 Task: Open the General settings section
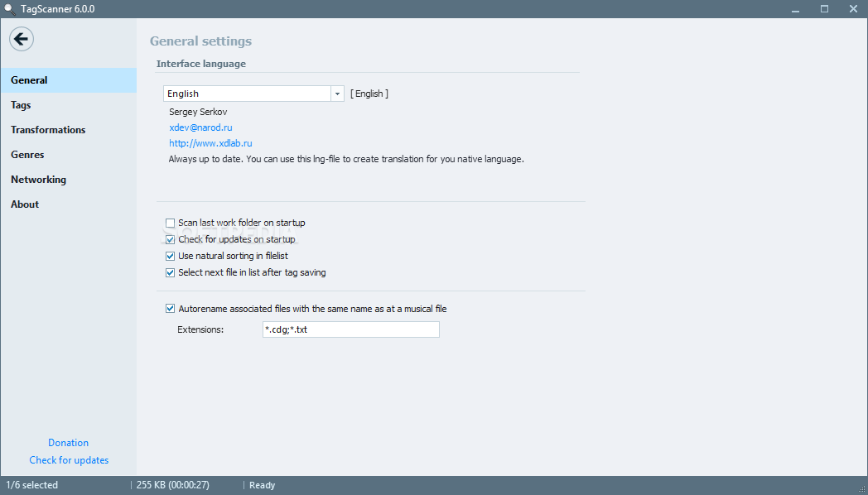tap(69, 80)
